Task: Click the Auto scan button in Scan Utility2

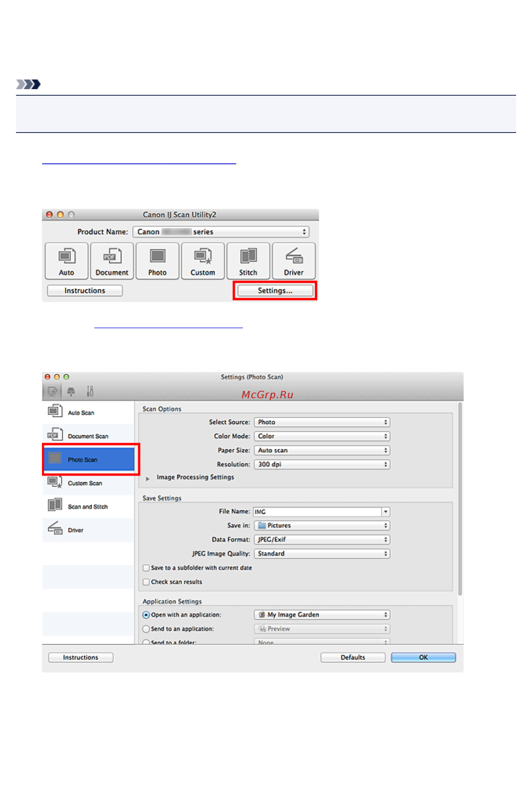Action: point(66,261)
